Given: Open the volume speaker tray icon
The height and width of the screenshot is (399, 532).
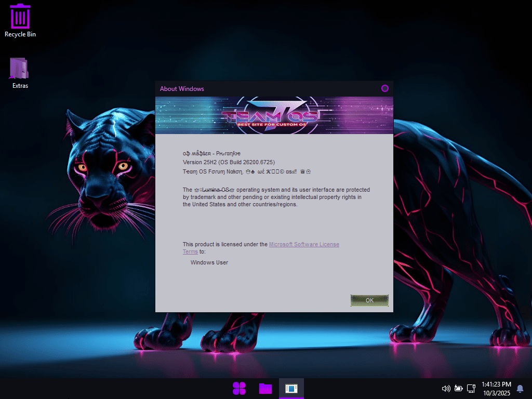Looking at the screenshot, I should 446,388.
